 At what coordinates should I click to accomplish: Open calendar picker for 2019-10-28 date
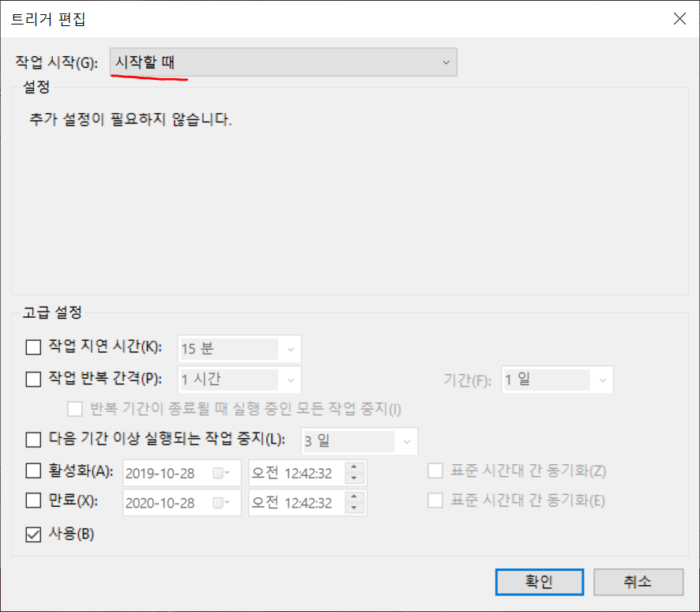coord(221,473)
